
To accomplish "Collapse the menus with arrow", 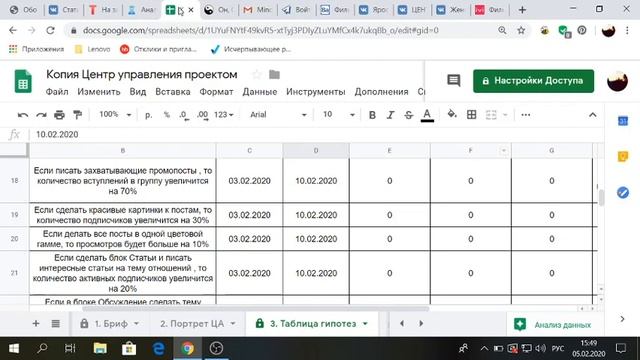I will point(593,115).
